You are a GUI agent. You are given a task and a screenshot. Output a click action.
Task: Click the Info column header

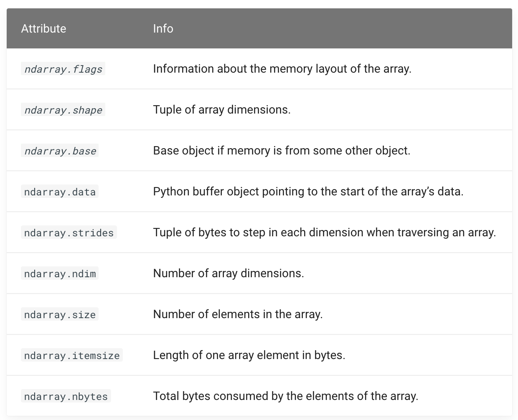tap(163, 28)
